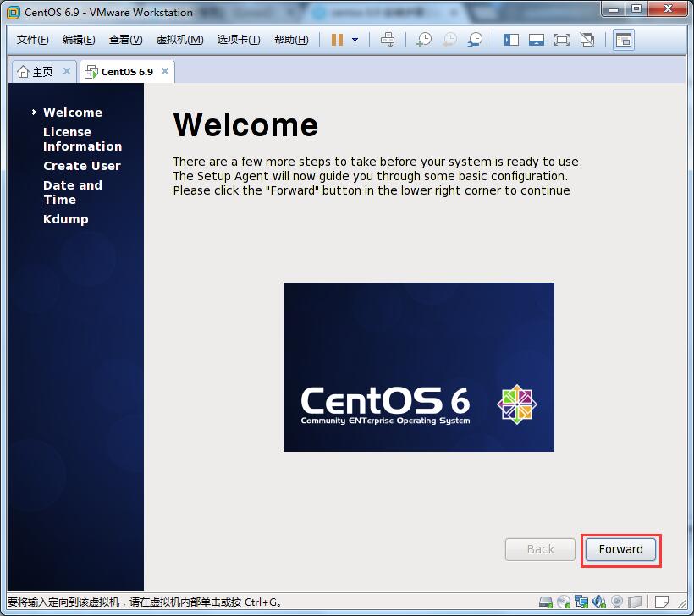Click the network adapter status icon
The height and width of the screenshot is (616, 694).
(581, 602)
